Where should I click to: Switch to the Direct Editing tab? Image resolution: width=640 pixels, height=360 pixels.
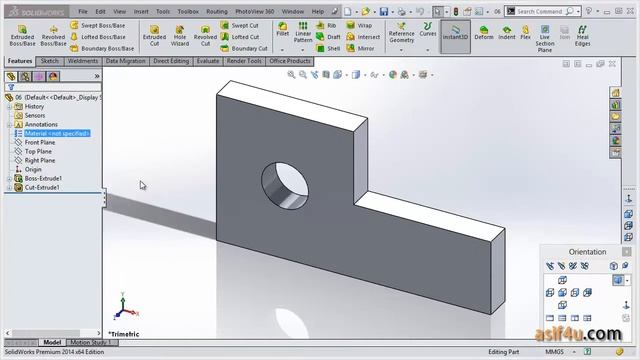[171, 61]
